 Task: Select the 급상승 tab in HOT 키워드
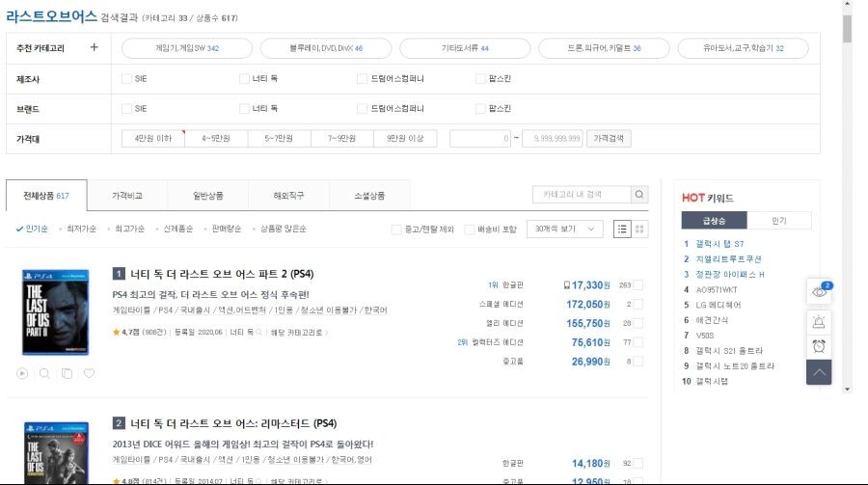click(714, 221)
